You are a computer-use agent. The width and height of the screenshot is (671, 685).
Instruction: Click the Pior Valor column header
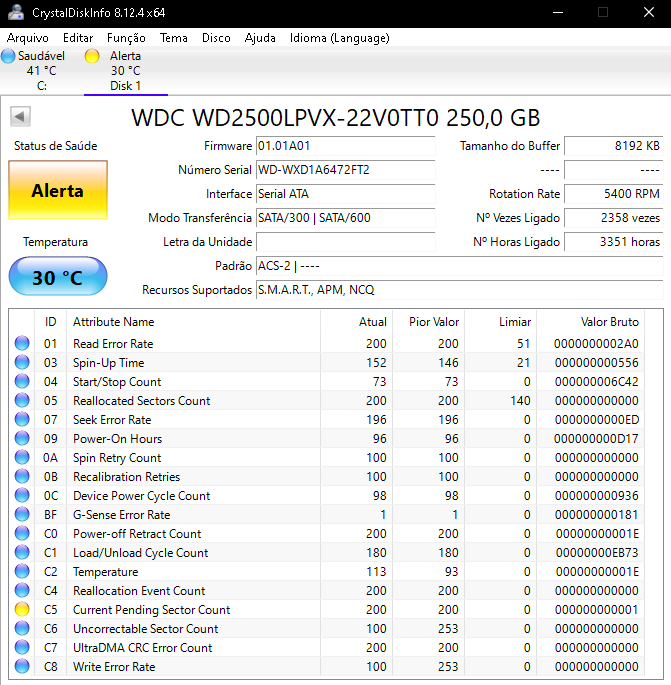click(429, 322)
